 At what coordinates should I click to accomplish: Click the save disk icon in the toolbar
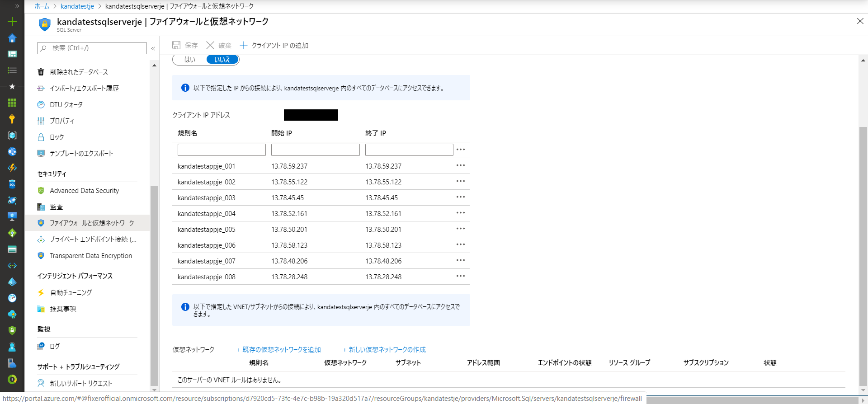tap(176, 45)
